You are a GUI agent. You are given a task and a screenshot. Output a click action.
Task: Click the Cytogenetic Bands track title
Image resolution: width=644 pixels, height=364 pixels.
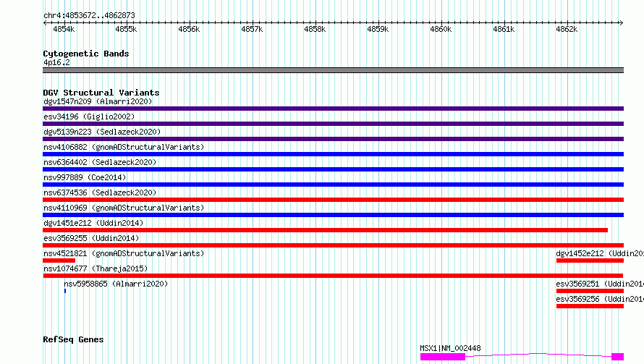point(86,54)
